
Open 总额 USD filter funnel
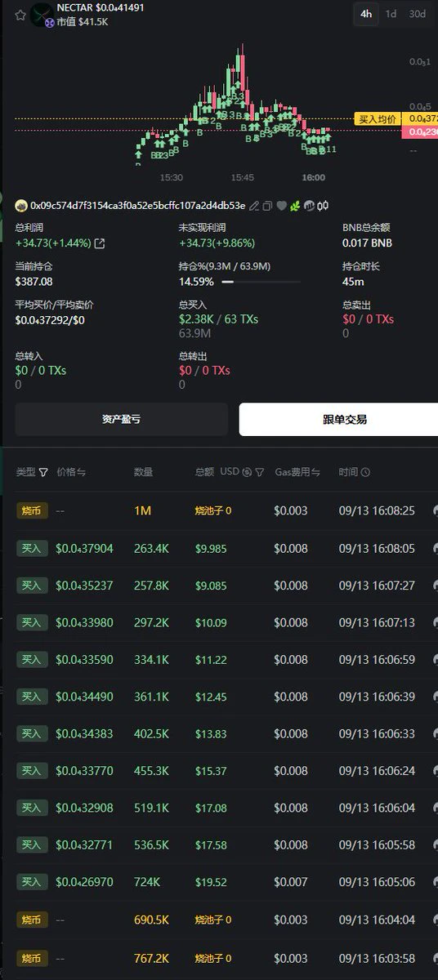click(260, 472)
